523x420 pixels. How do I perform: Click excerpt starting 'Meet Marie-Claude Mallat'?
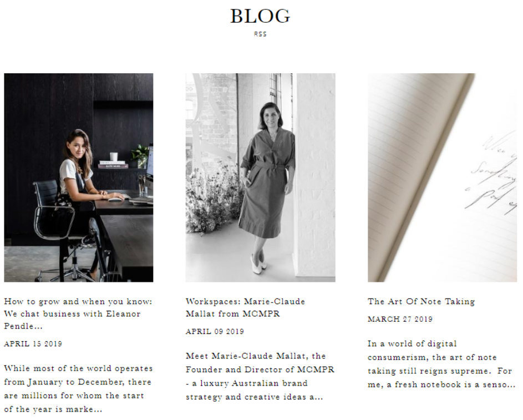[x=260, y=377]
